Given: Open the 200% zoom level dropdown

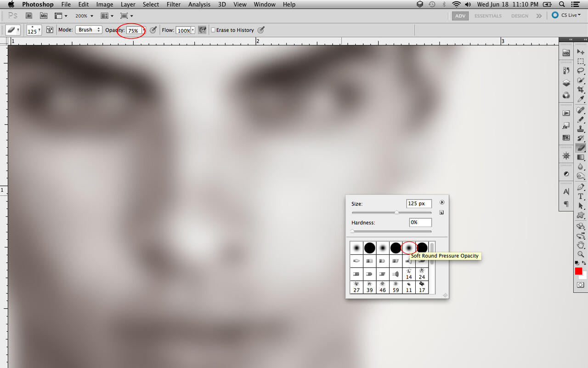Looking at the screenshot, I should pos(84,16).
